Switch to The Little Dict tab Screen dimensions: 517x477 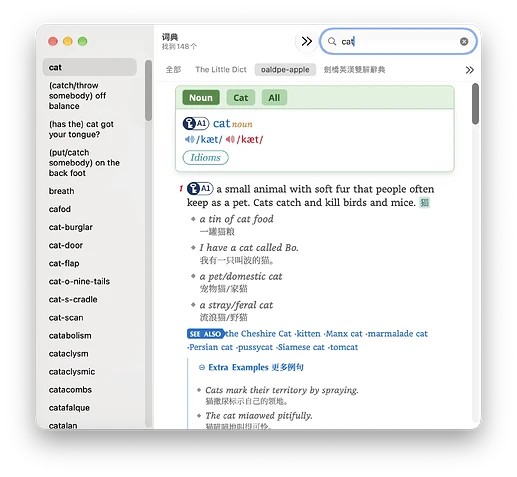(x=221, y=70)
